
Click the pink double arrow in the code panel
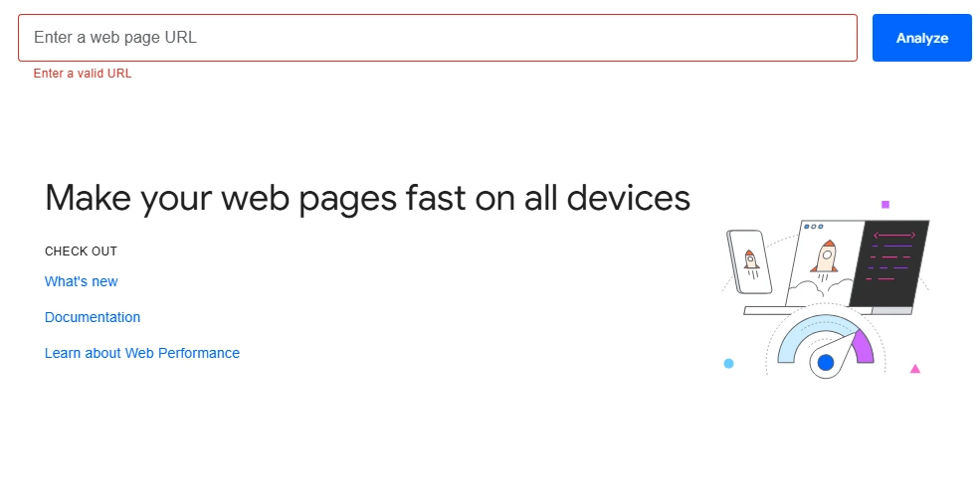click(893, 236)
